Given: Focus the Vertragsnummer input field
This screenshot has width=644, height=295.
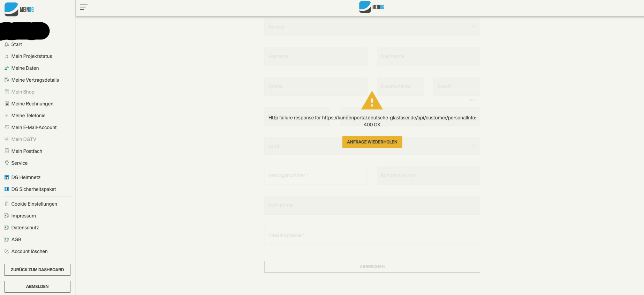Looking at the screenshot, I should pos(316,175).
